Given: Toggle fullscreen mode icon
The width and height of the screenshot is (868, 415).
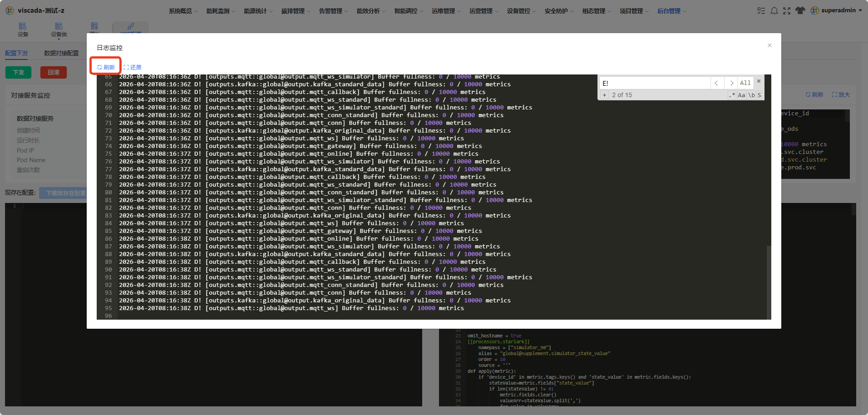Looking at the screenshot, I should [787, 10].
